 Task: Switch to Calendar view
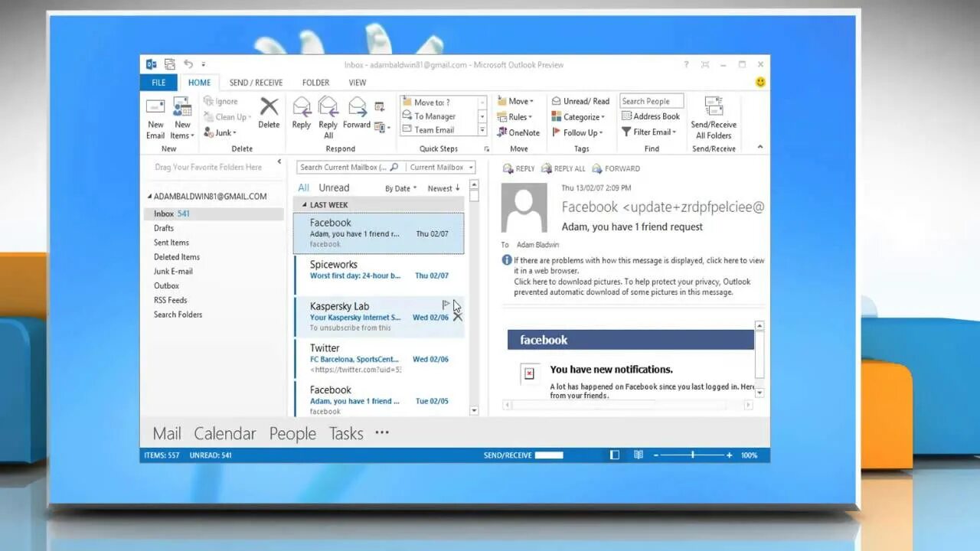point(225,434)
